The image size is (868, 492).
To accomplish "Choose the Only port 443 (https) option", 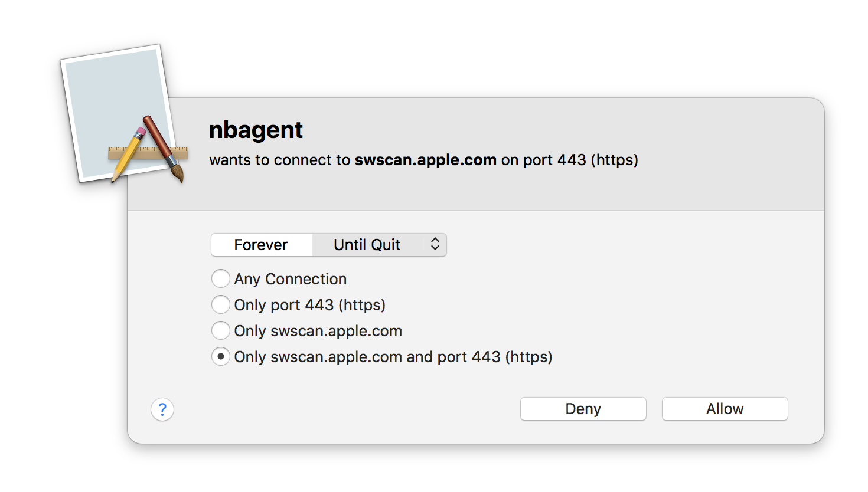I will (x=221, y=304).
